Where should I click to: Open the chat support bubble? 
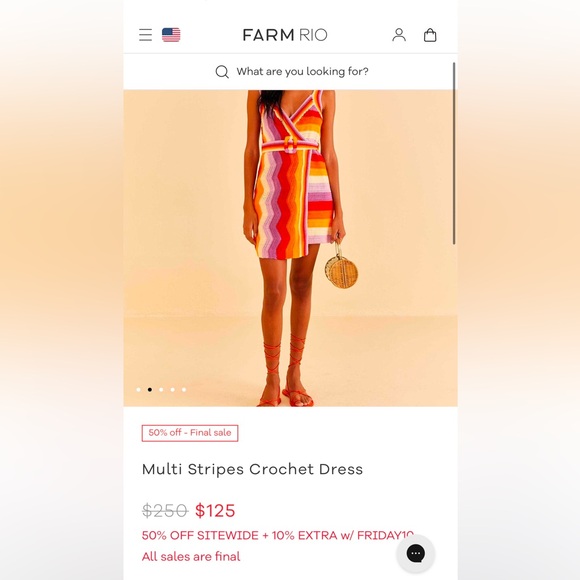point(415,553)
